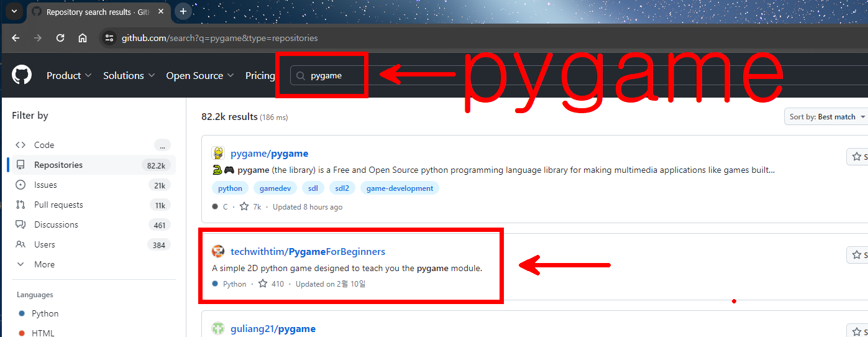Click the Issues circle icon
Viewport: 868px width, 337px height.
21,185
